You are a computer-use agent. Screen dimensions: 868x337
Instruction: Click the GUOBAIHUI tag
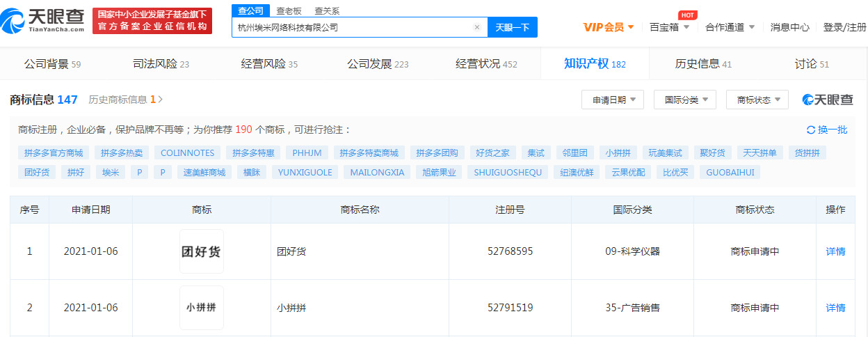point(730,172)
